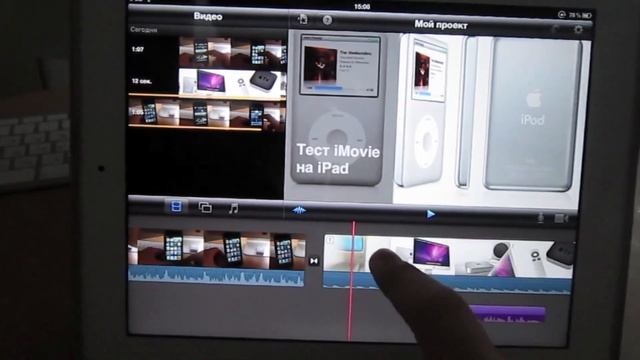The width and height of the screenshot is (640, 360).
Task: Open project settings gear icon
Action: point(578,29)
